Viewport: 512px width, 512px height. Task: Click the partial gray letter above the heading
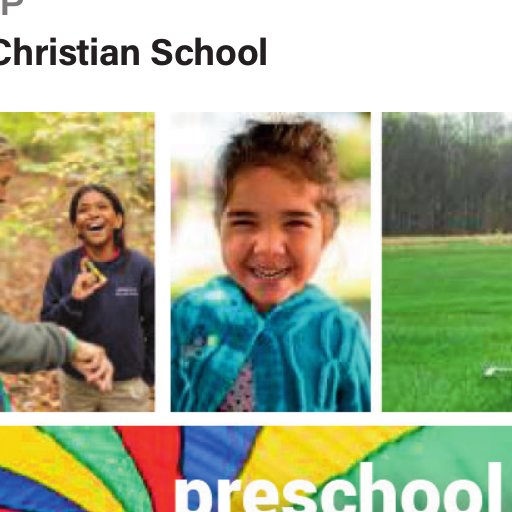click(x=12, y=7)
